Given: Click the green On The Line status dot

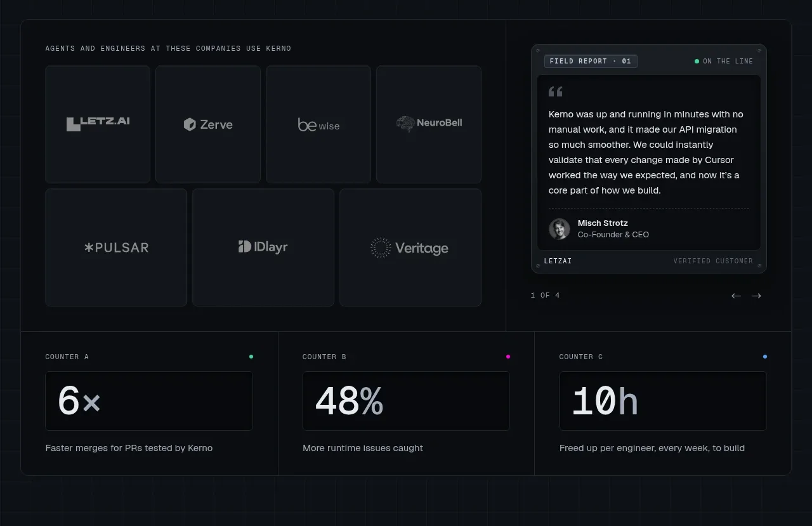Looking at the screenshot, I should pyautogui.click(x=697, y=62).
